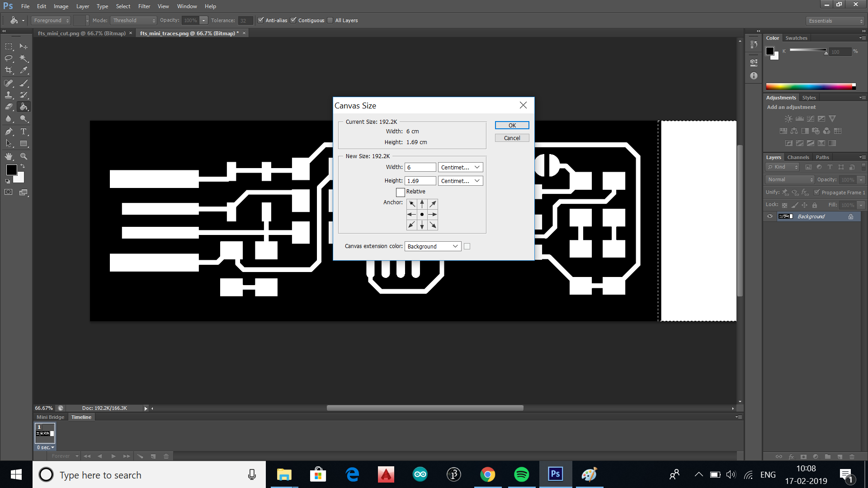Select the Horizontal Type tool
868x488 pixels.
pyautogui.click(x=24, y=131)
